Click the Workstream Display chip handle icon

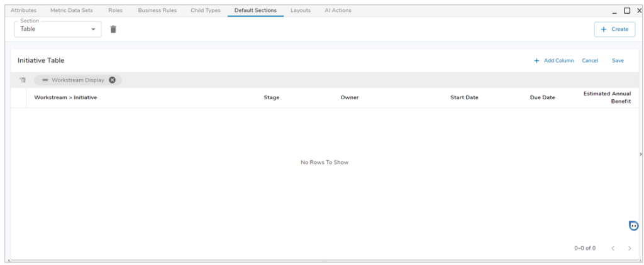[x=45, y=80]
